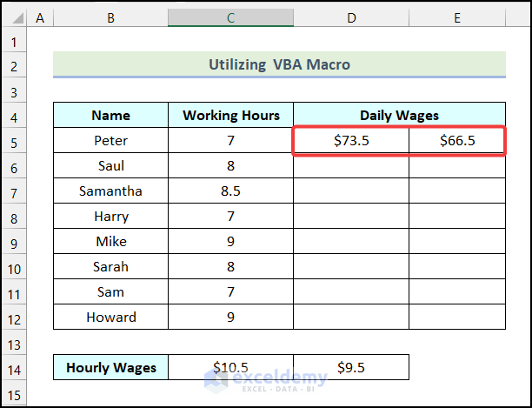Select row 6 header
This screenshot has height=408, width=532.
(x=14, y=165)
